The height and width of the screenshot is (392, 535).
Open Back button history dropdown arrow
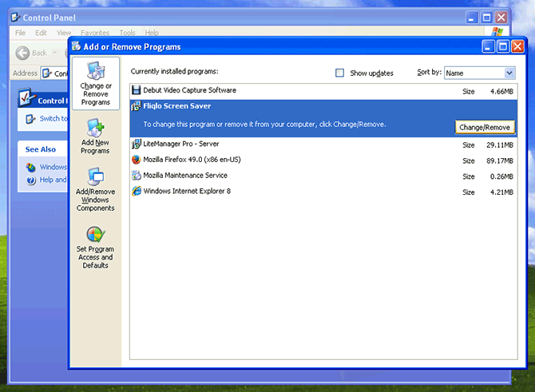click(54, 53)
